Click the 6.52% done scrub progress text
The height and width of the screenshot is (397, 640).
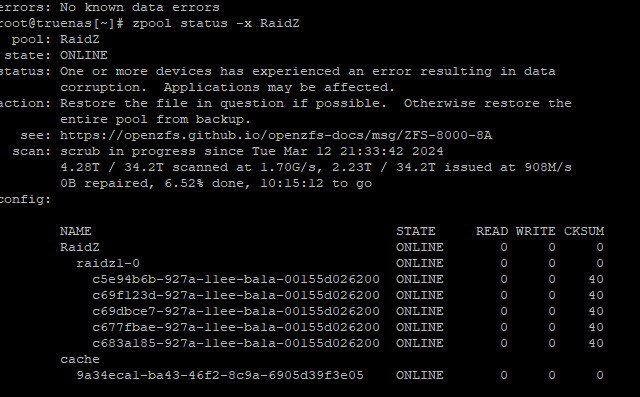click(x=204, y=184)
